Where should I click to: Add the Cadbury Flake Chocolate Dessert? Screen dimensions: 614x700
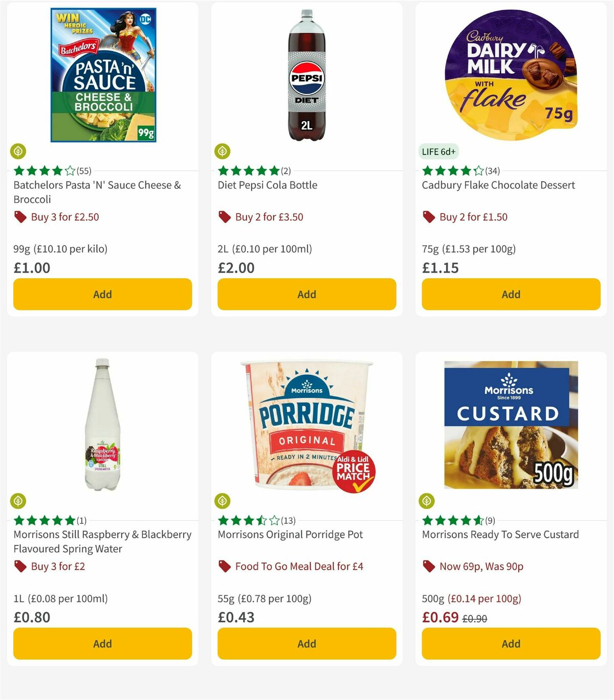[x=510, y=294]
